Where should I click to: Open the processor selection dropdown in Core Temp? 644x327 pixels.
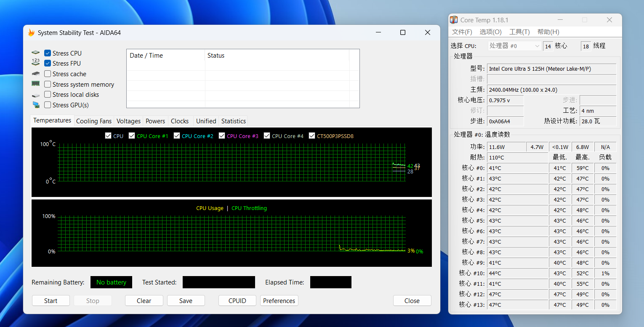point(514,46)
